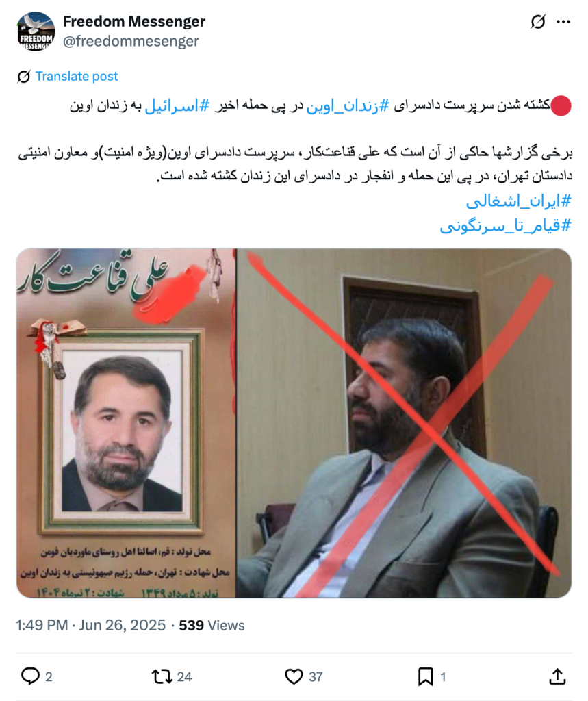Like the post with heart icon
The width and height of the screenshot is (588, 701).
294,676
